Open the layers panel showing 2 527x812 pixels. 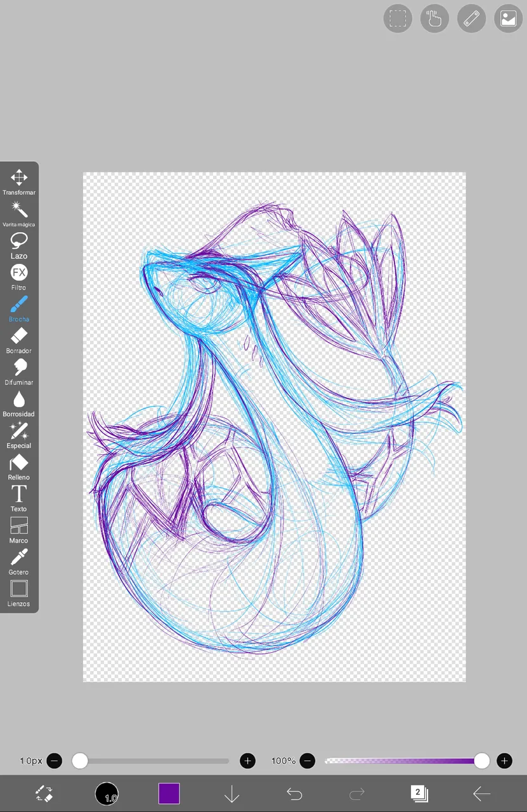pos(419,793)
